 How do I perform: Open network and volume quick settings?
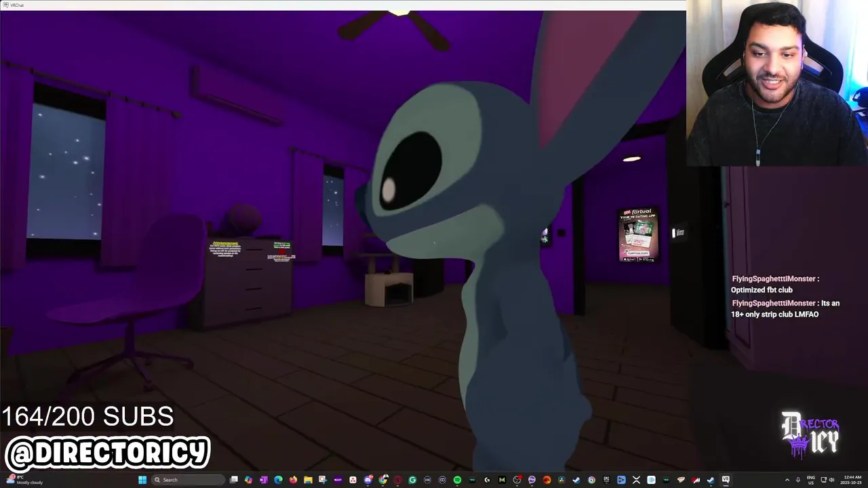coord(827,480)
